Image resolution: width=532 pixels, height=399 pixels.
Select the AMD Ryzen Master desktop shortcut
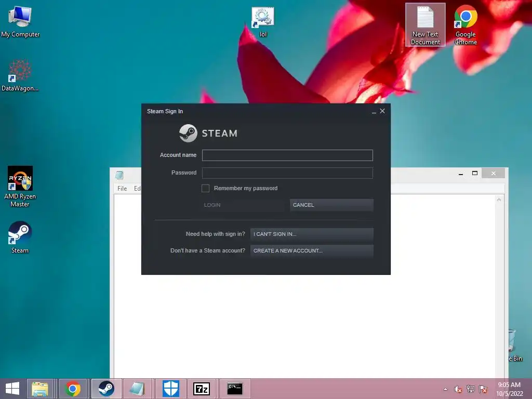pos(20,187)
